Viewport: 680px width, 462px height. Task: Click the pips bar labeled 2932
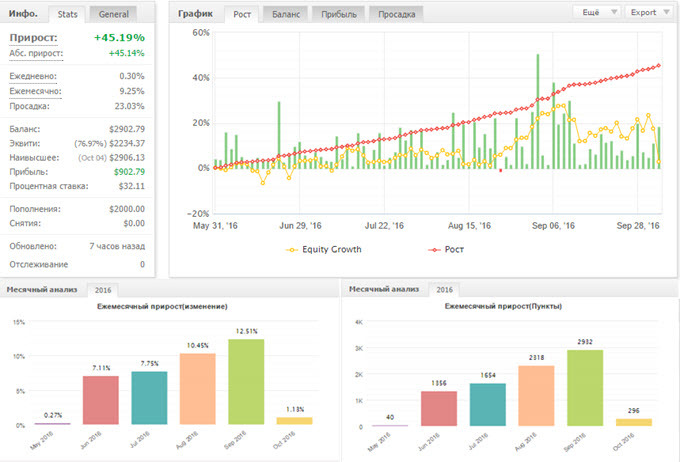[x=585, y=388]
